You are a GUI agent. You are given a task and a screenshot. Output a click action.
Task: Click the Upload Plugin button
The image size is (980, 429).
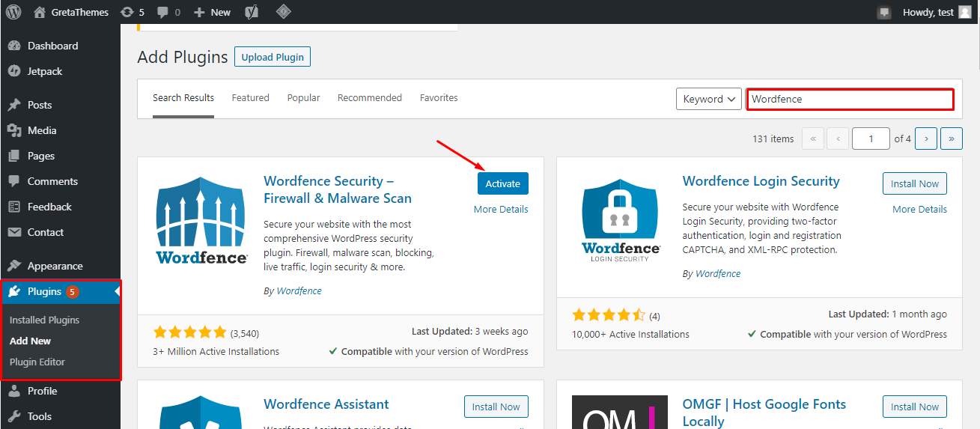[x=273, y=57]
